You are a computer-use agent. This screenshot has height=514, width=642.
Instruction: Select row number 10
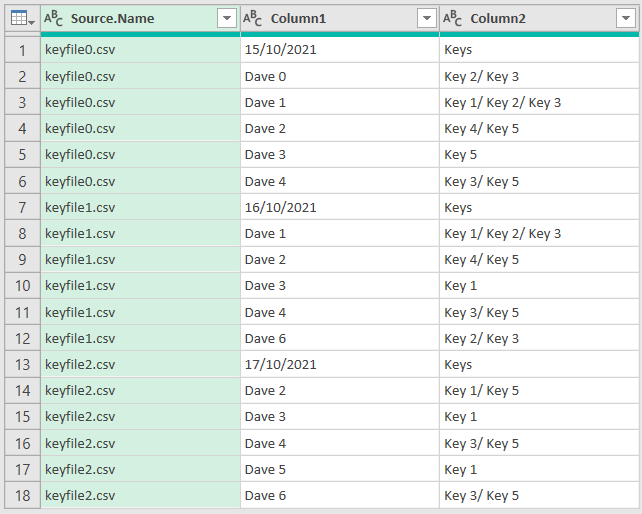[23, 285]
